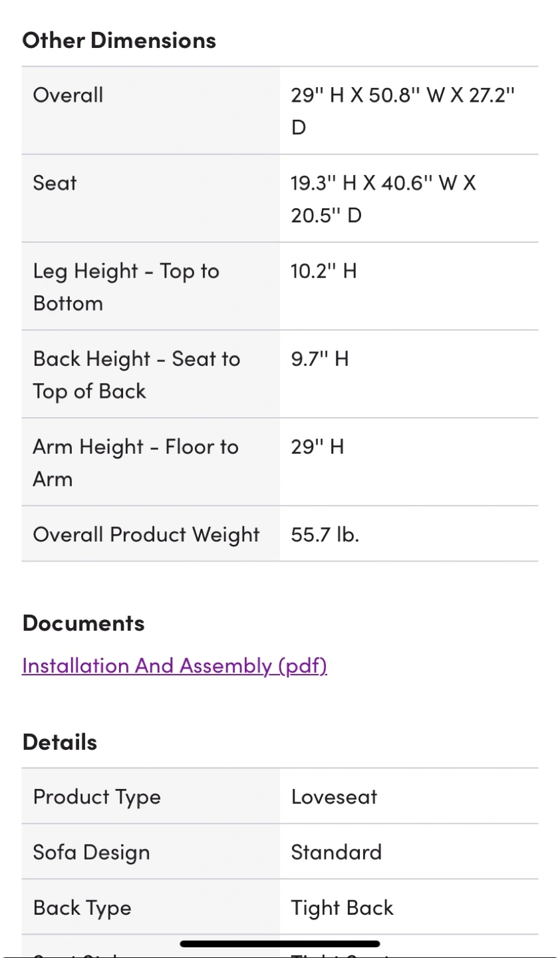Tap the Other Dimensions heading

119,41
